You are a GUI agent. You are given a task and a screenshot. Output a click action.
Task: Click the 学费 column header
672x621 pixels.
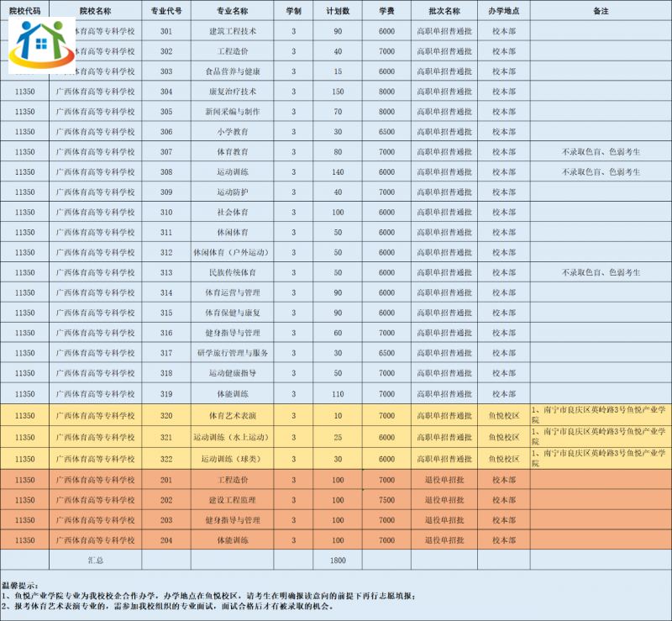pyautogui.click(x=386, y=11)
